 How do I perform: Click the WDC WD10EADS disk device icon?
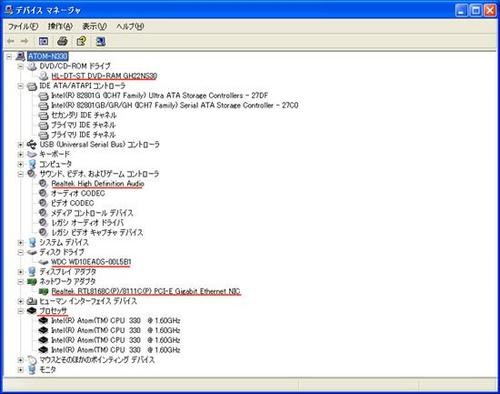pyautogui.click(x=44, y=262)
